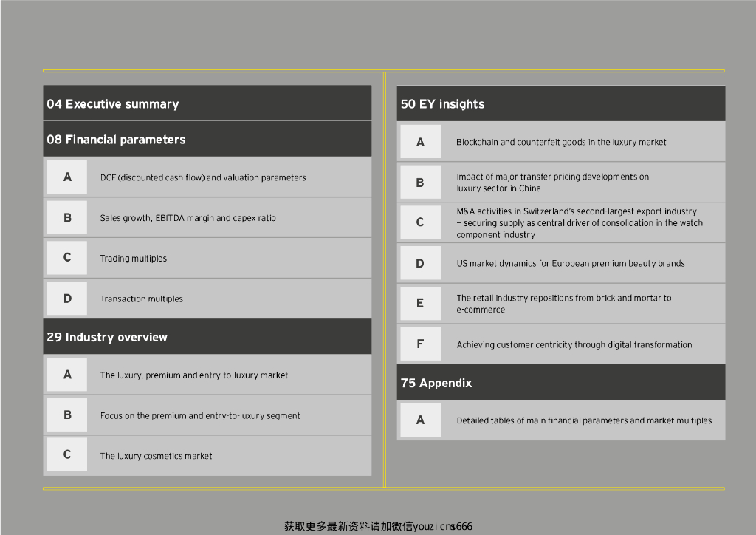The width and height of the screenshot is (756, 535).
Task: Click letter A box beside luxury, premium market
Action: tap(67, 375)
